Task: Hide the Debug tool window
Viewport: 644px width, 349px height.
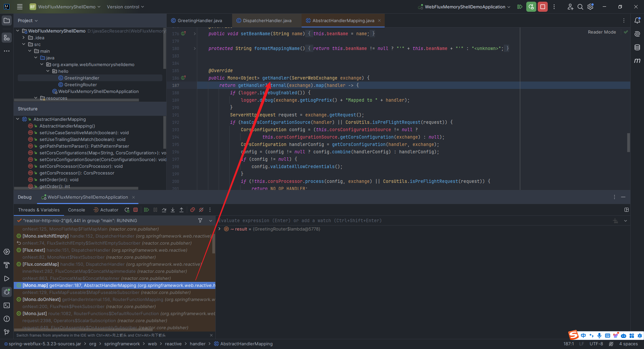Action: (623, 197)
